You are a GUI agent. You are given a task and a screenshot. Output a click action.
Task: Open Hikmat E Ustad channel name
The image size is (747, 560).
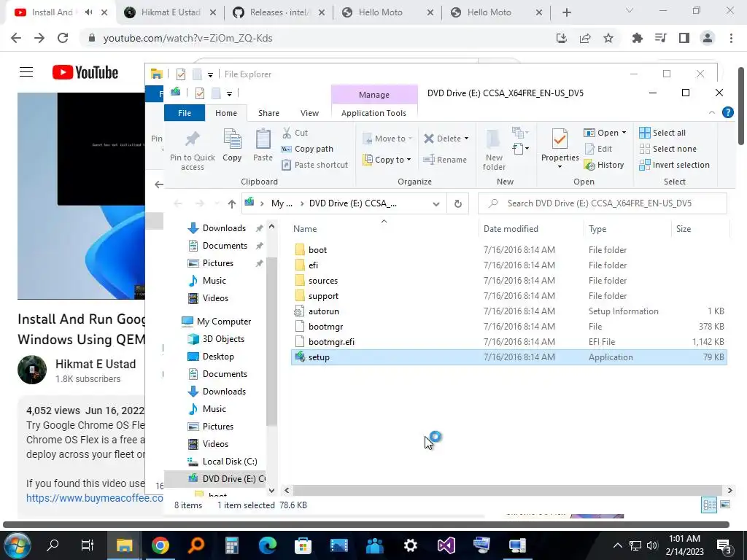(96, 364)
